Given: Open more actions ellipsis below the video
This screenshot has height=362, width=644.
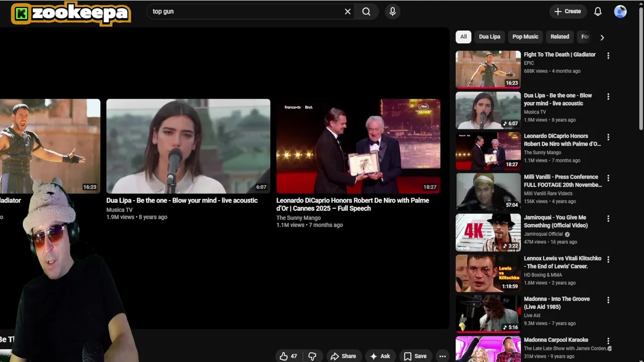Looking at the screenshot, I should pos(442,356).
